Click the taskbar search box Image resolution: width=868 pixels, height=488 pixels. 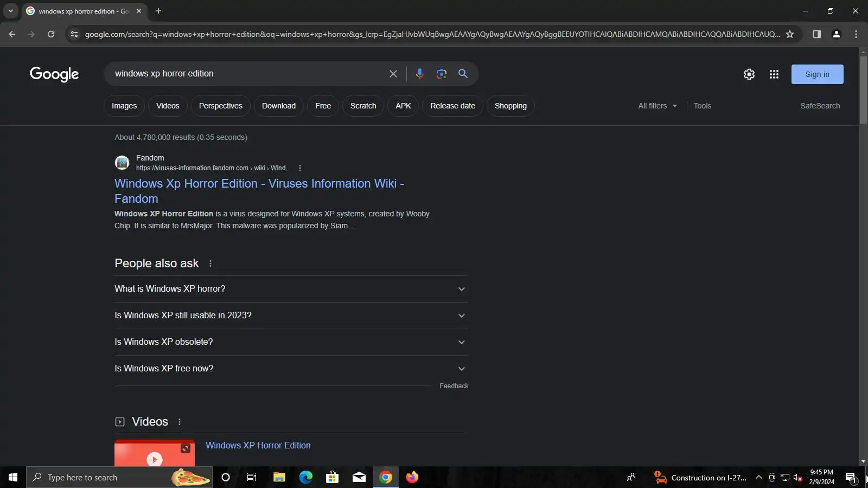119,477
